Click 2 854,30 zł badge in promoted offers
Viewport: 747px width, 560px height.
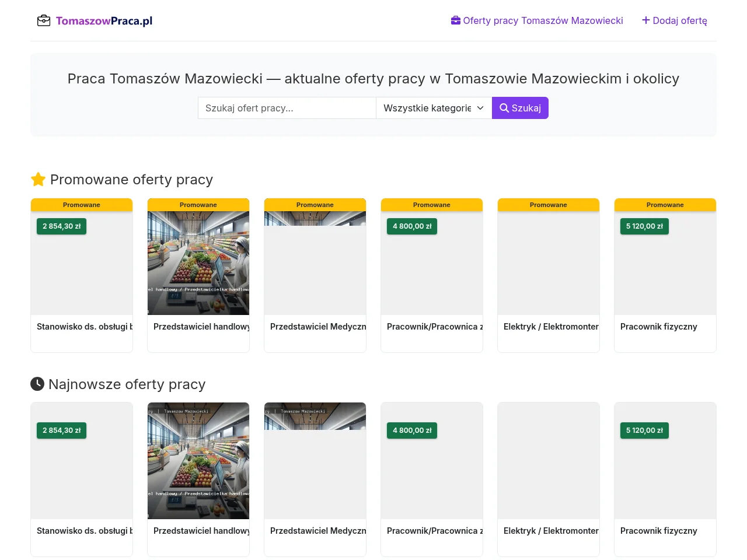coord(62,226)
